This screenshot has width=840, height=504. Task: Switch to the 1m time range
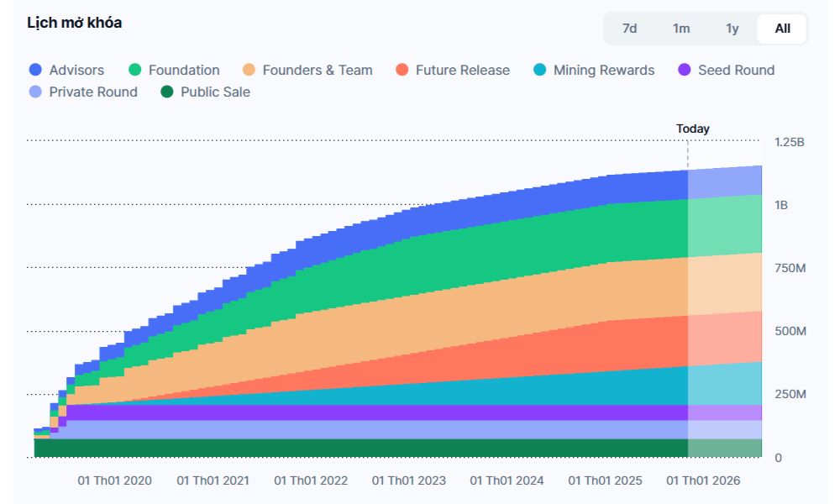681,29
